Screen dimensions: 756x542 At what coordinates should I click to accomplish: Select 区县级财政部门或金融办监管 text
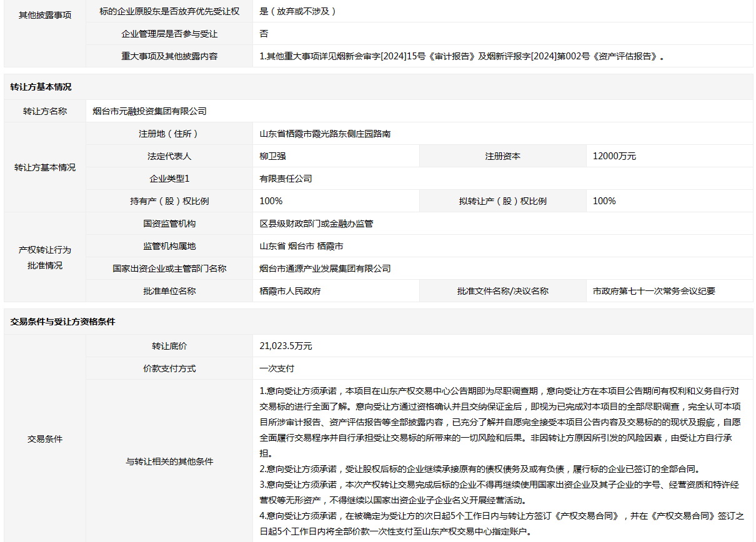click(x=316, y=224)
